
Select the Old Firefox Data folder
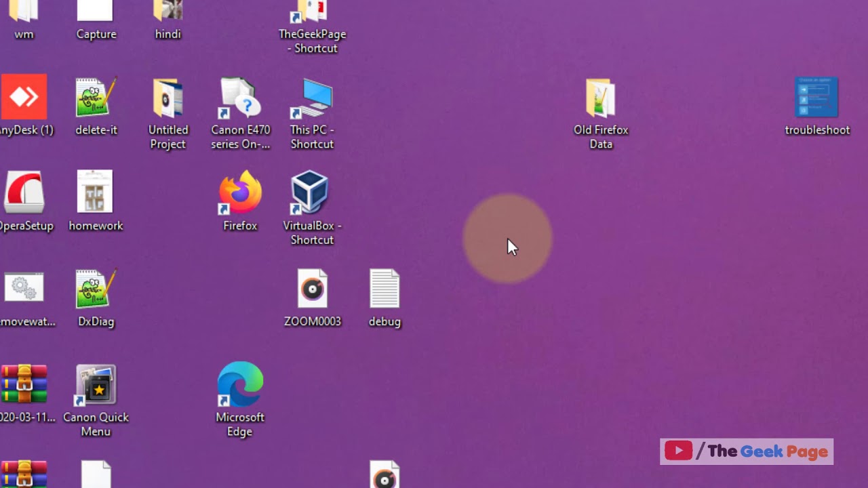click(601, 98)
